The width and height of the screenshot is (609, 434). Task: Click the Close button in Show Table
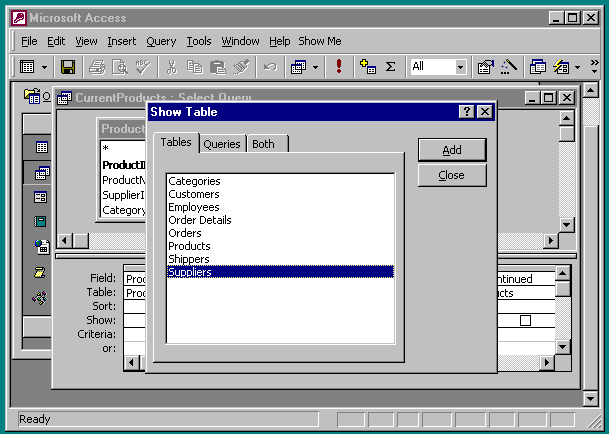[x=451, y=175]
